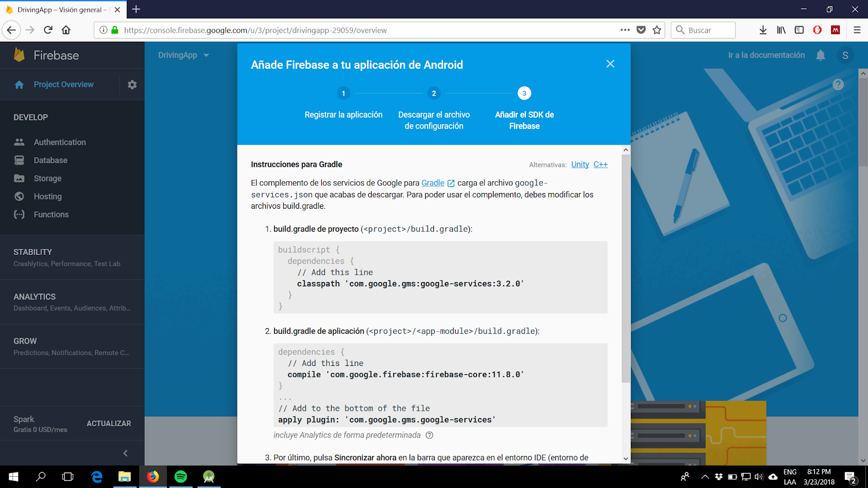The width and height of the screenshot is (868, 488).
Task: Go to browser home page
Action: pyautogui.click(x=66, y=30)
